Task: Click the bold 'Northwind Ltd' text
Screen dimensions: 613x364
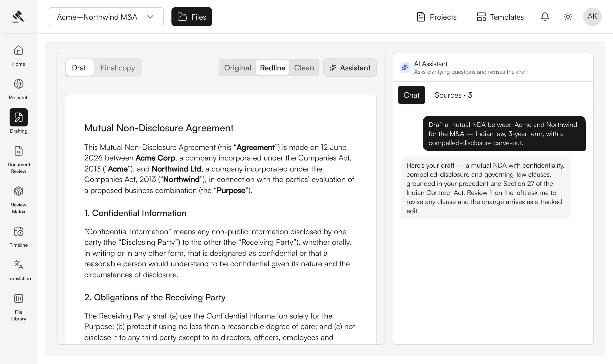Action: (176, 169)
